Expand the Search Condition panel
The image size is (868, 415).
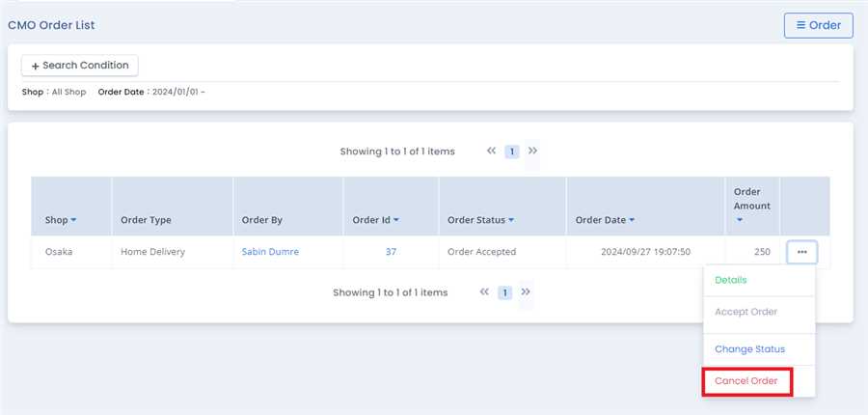80,66
